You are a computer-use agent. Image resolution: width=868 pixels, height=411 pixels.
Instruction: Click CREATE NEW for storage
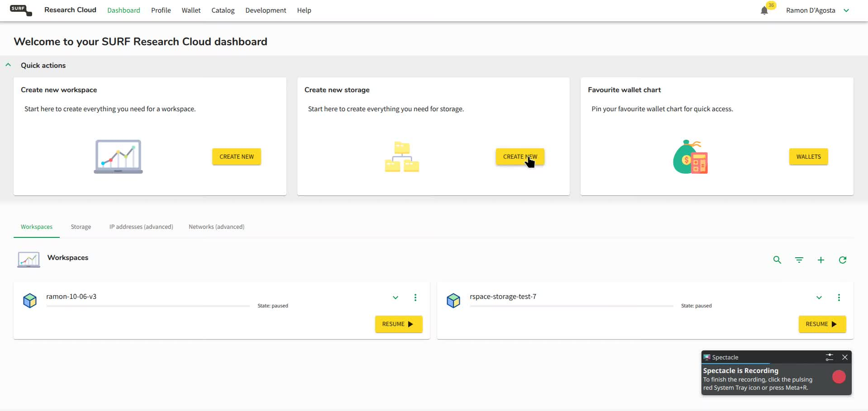(520, 157)
